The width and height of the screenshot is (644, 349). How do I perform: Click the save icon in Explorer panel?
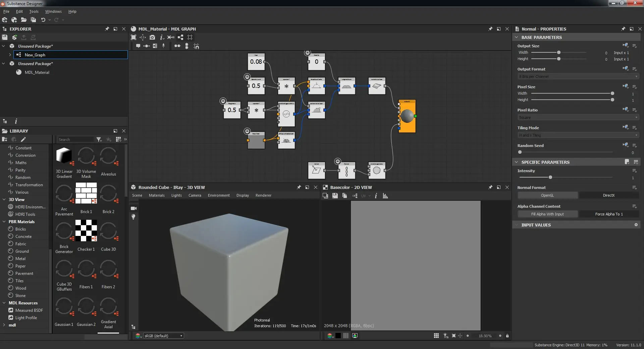coord(5,37)
